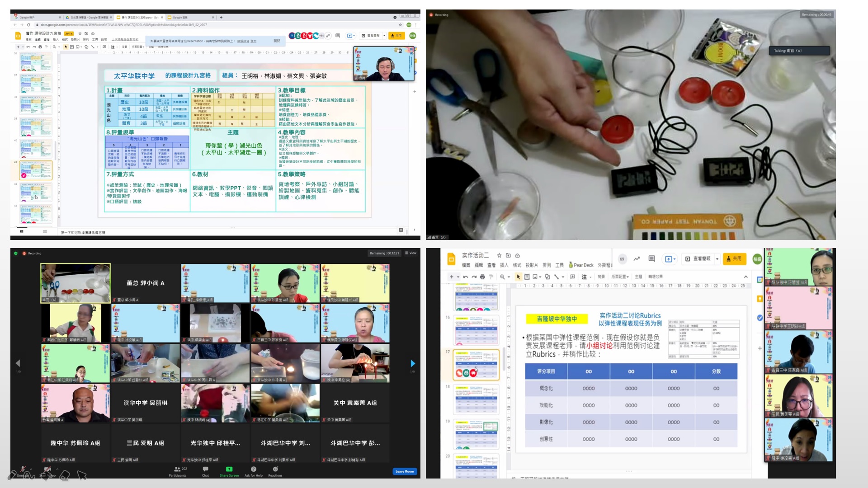Go to previous gallery page with left arrow
Viewport: 868px width, 488px height.
(x=18, y=363)
